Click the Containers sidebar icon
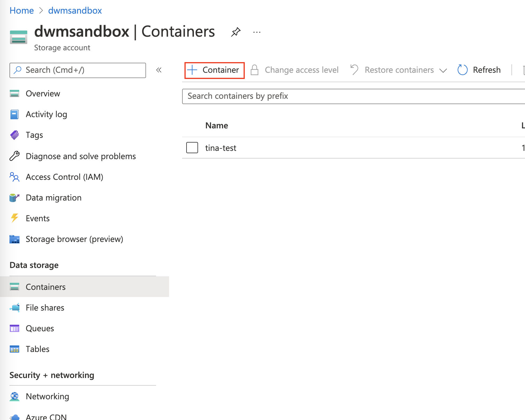This screenshot has width=525, height=420. [x=14, y=287]
